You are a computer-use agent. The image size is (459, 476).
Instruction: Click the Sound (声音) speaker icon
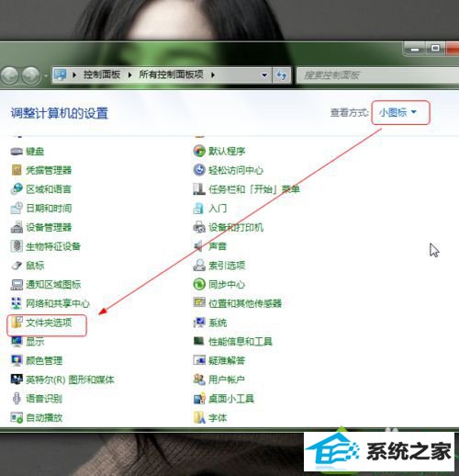(x=198, y=246)
